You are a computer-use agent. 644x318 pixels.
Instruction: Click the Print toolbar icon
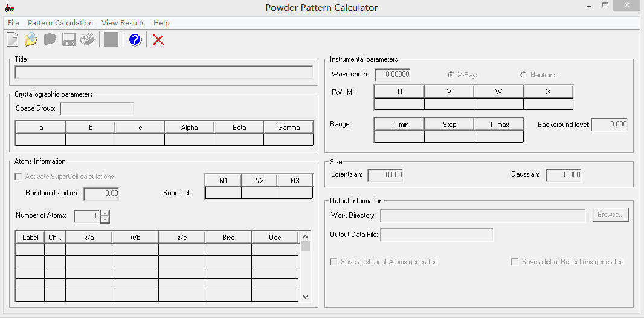(x=88, y=40)
